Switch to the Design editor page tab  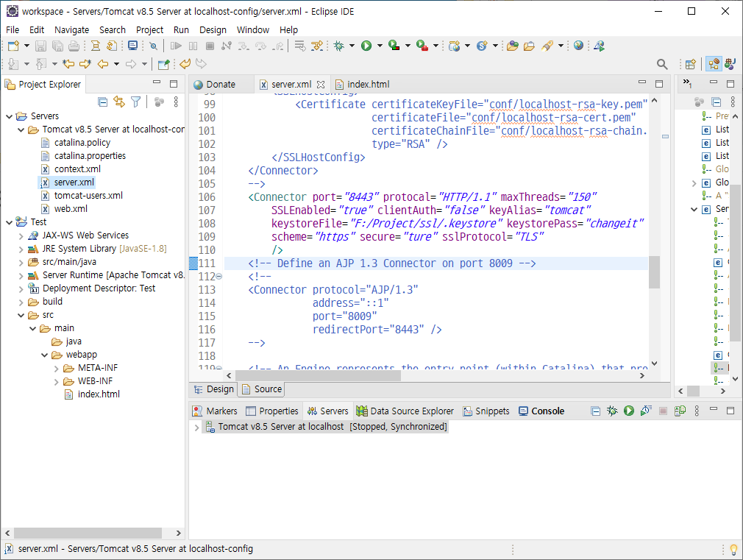tap(214, 389)
